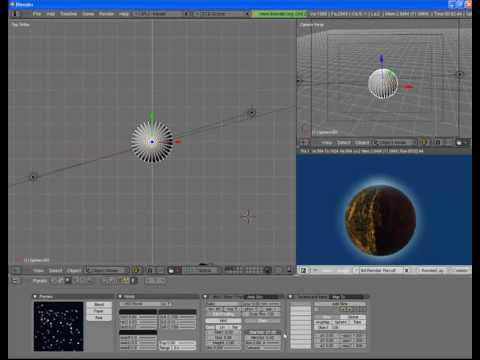Click the zenith color swatch
Viewport: 480px width, 360px height.
tap(177, 312)
